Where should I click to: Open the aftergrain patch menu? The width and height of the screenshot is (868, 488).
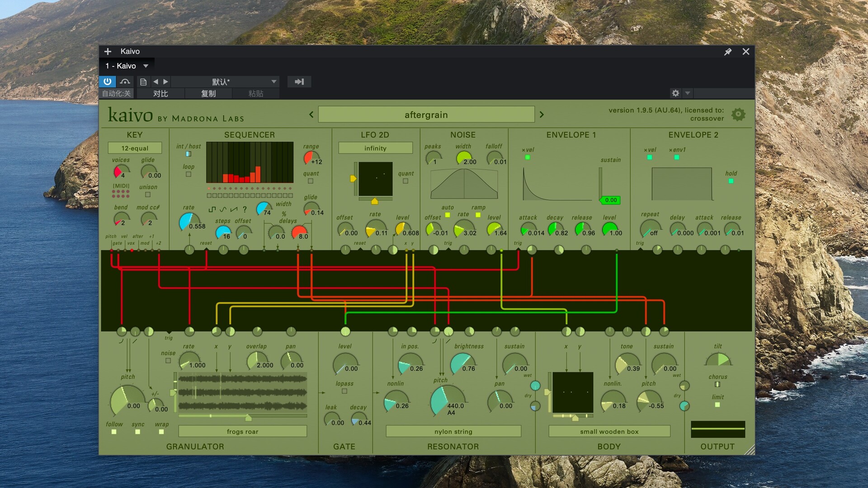tap(426, 115)
